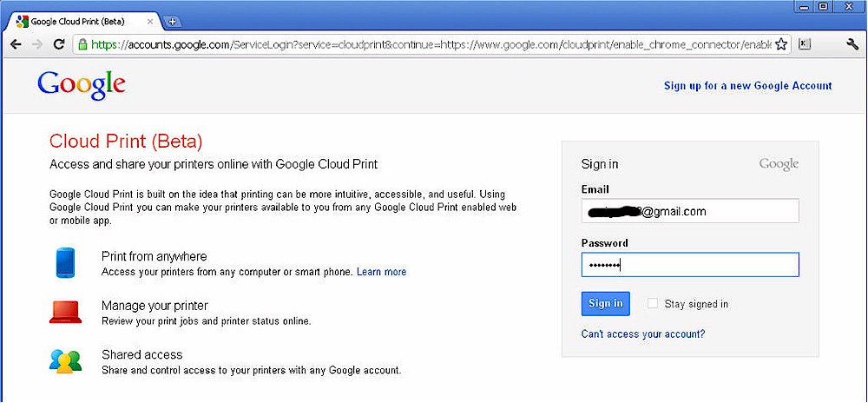
Task: Enable the Stay signed in checkbox
Action: pyautogui.click(x=653, y=303)
